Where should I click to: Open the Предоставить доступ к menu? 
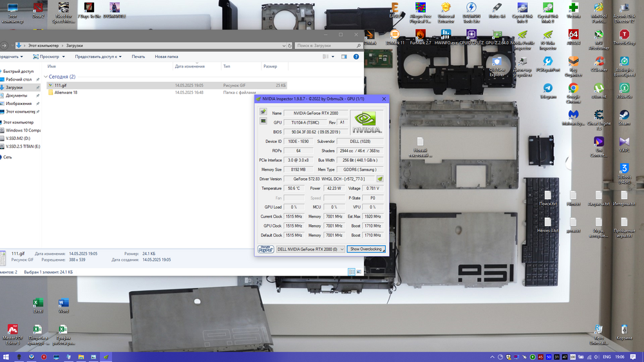pyautogui.click(x=98, y=57)
